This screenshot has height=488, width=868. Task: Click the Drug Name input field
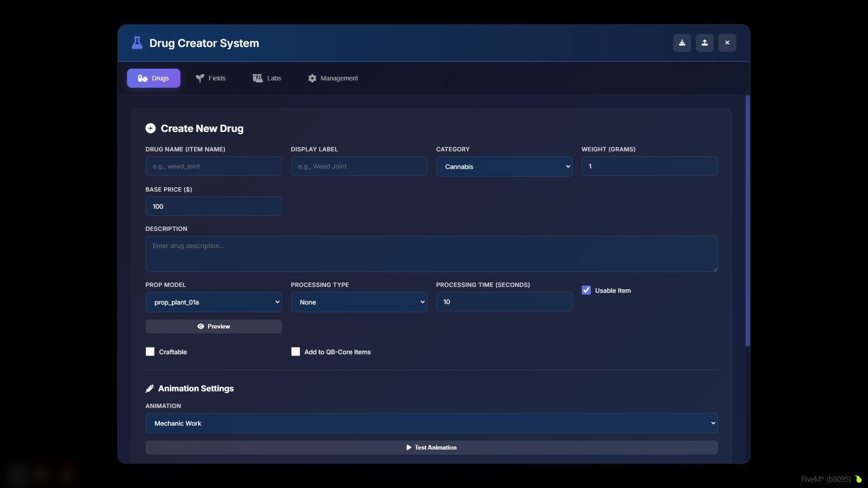pos(213,166)
